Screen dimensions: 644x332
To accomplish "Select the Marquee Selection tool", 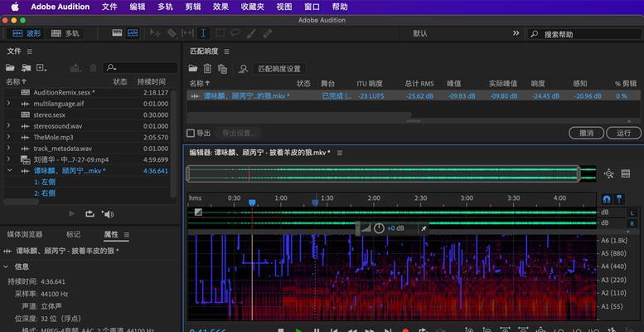I will [x=220, y=34].
